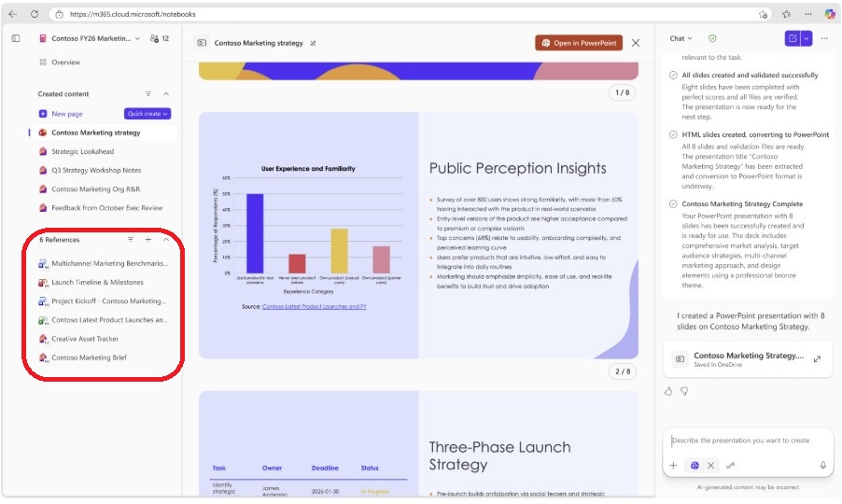The image size is (842, 504).
Task: Expand file card with open arrow icon
Action: [818, 359]
